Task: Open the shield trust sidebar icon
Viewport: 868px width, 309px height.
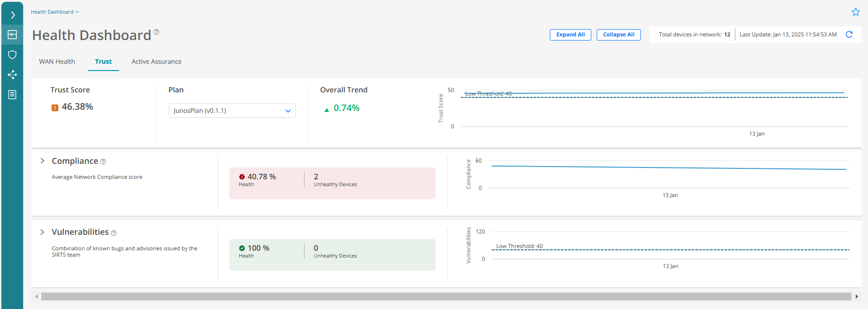Action: pyautogui.click(x=12, y=55)
